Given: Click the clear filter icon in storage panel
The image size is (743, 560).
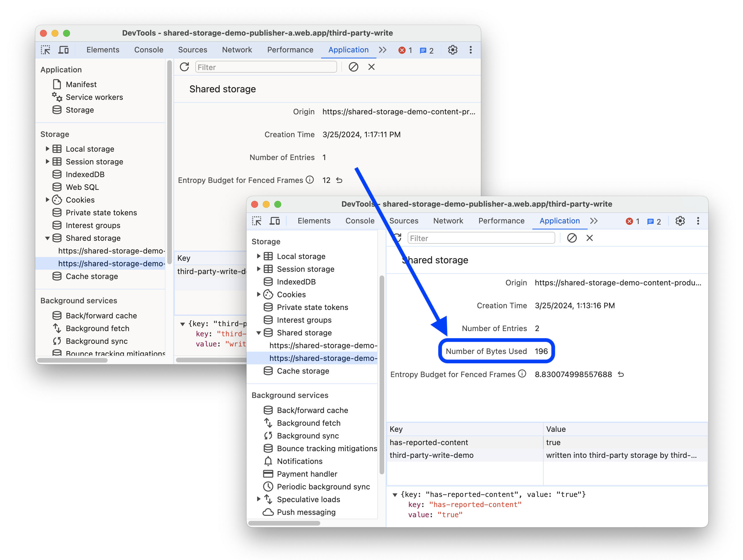Looking at the screenshot, I should point(570,238).
